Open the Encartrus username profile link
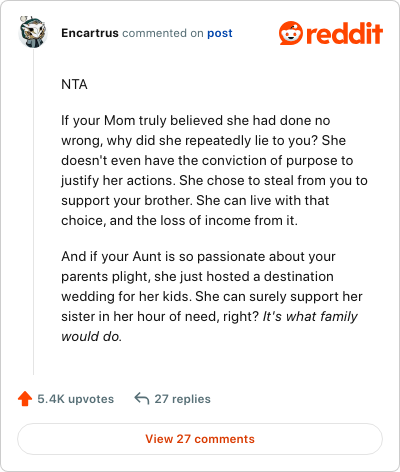Image resolution: width=400 pixels, height=472 pixels. pos(90,33)
